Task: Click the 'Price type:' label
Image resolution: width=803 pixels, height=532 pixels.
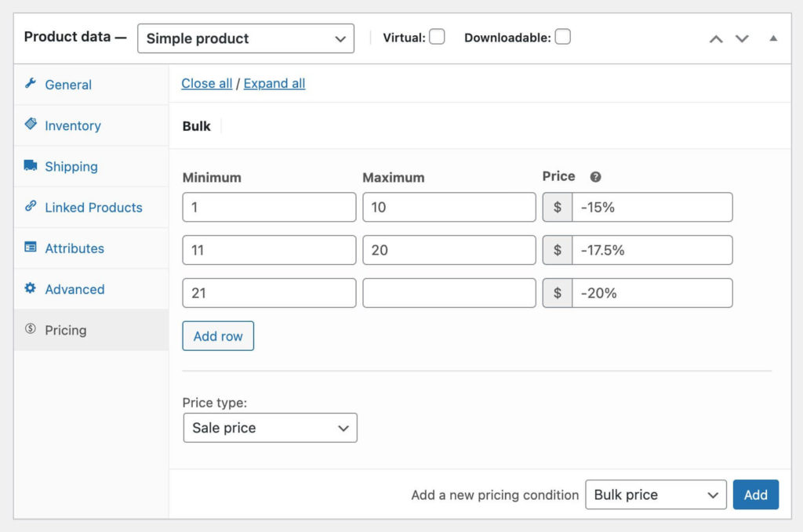Action: pos(215,403)
